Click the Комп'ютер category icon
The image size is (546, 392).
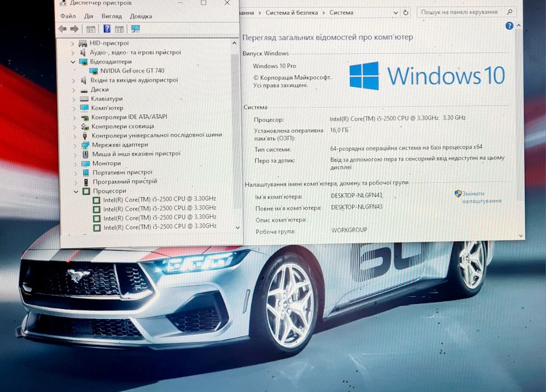(84, 108)
